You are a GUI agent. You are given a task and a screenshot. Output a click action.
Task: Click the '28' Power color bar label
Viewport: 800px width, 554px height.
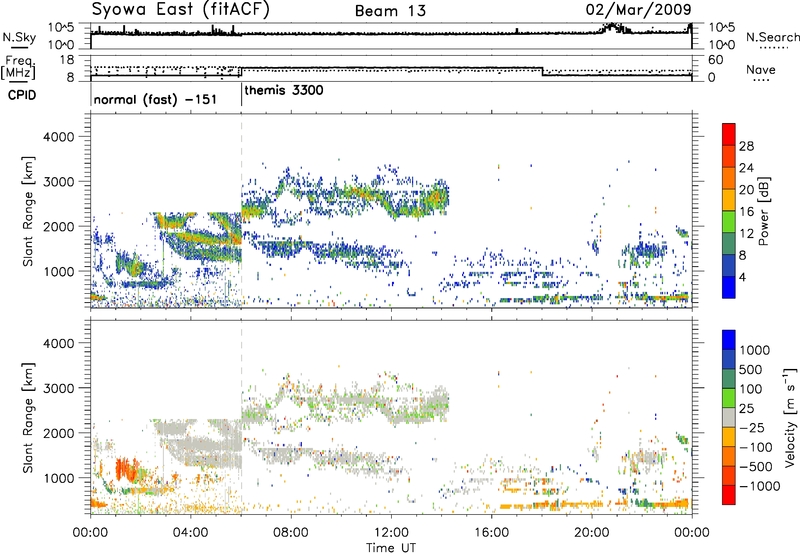point(746,146)
